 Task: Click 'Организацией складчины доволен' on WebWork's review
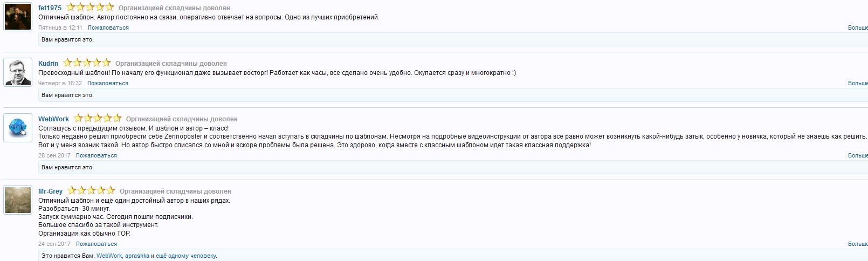182,119
